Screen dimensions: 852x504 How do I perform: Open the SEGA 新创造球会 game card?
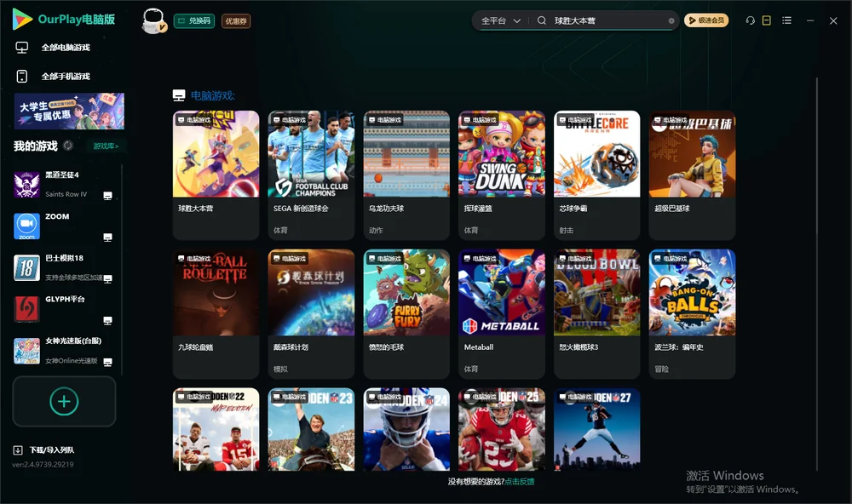pyautogui.click(x=311, y=175)
